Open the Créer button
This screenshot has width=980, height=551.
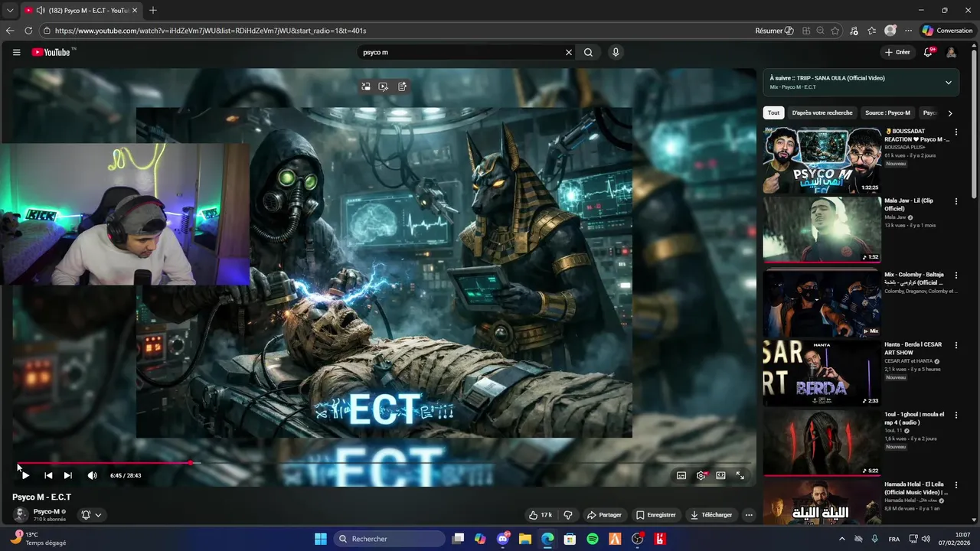[x=897, y=52]
